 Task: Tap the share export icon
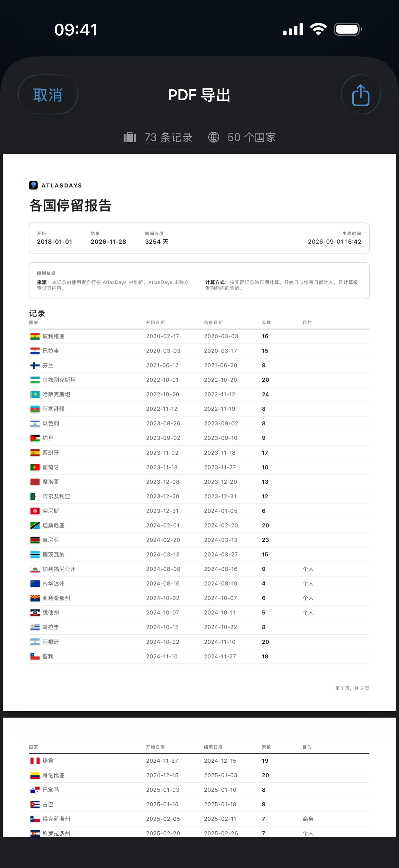pyautogui.click(x=361, y=95)
